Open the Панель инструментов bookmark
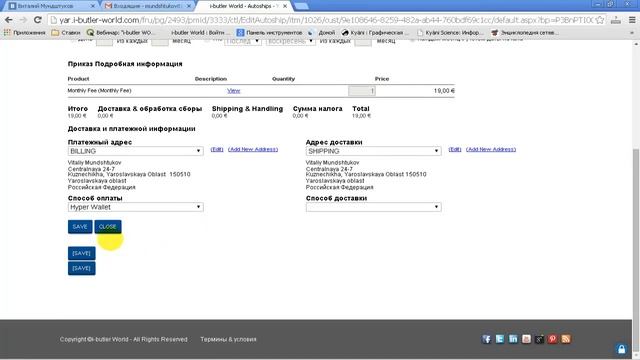The image size is (640, 360). [x=269, y=32]
